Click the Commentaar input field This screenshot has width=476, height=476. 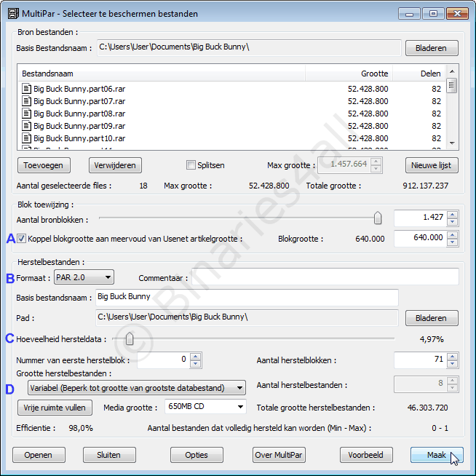pos(325,277)
